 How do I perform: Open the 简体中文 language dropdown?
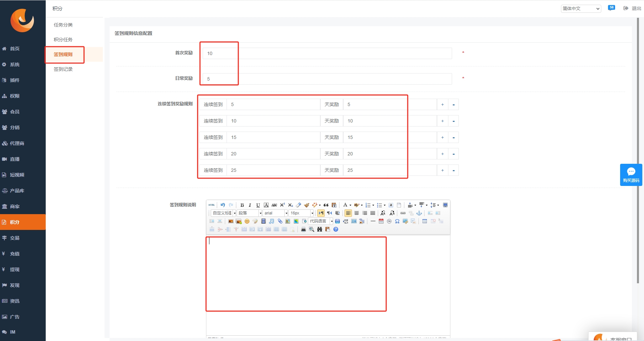[x=581, y=8]
